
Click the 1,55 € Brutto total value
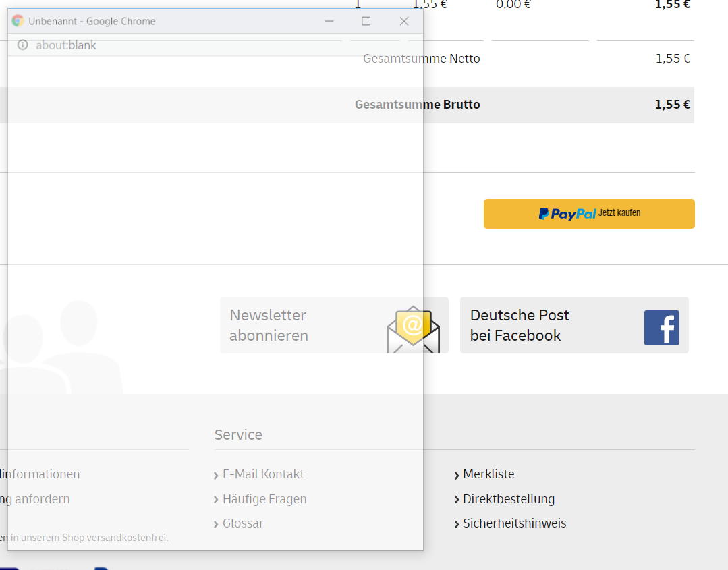[x=672, y=105]
